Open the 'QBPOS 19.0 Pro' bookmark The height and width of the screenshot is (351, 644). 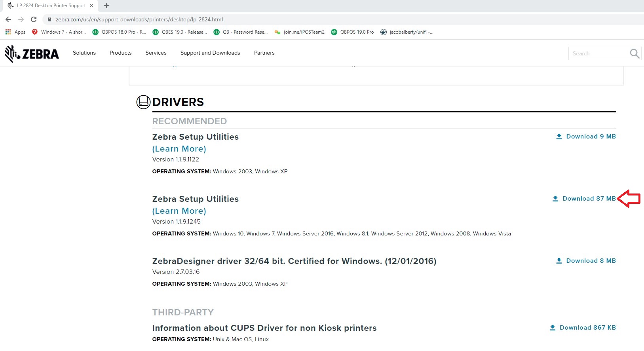(352, 32)
